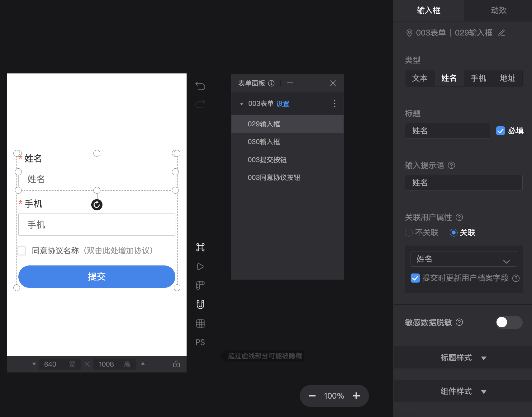Select the 文本 type option
The height and width of the screenshot is (417, 532).
click(x=420, y=78)
